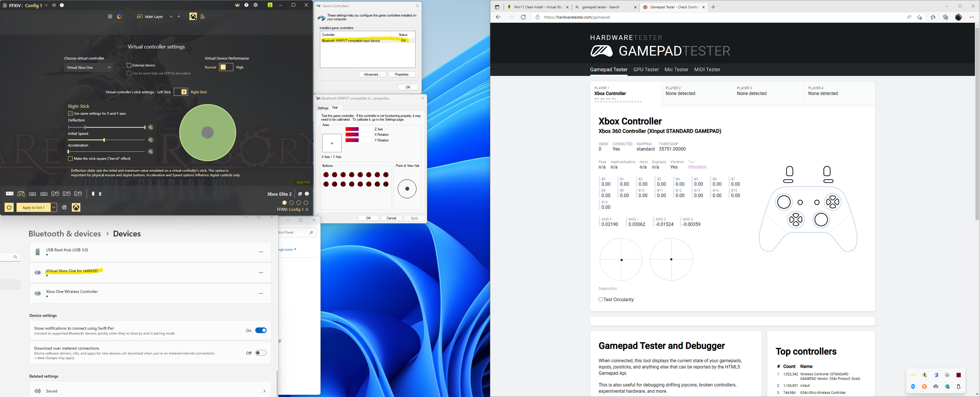Check Make the stick square barrel effect

[x=70, y=159]
